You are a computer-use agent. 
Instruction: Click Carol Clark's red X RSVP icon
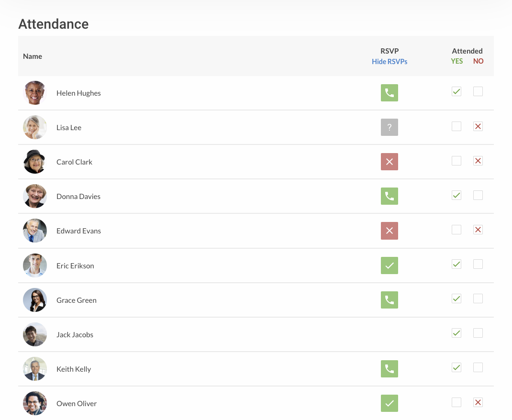tap(389, 162)
